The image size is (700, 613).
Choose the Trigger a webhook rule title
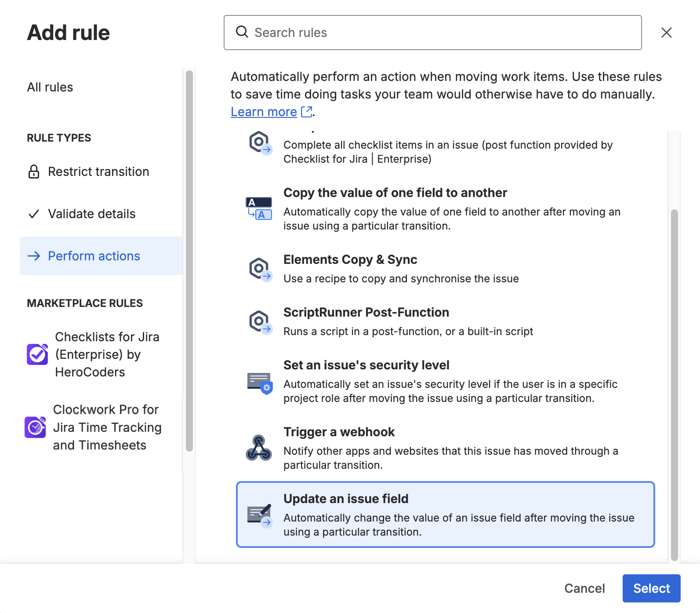click(x=339, y=432)
